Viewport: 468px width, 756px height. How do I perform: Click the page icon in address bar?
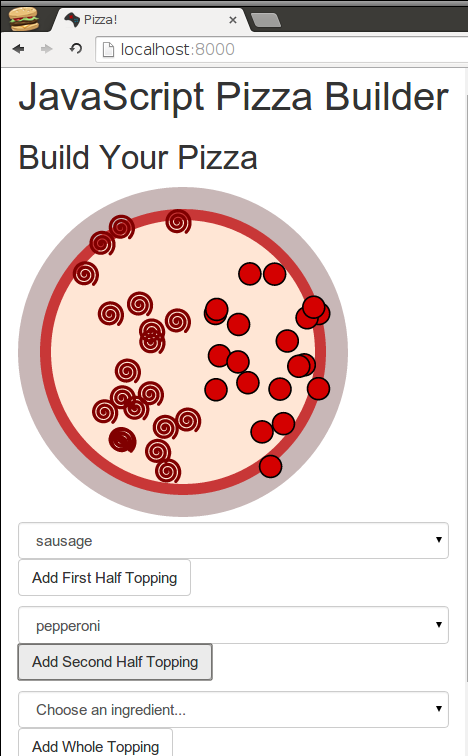click(109, 49)
